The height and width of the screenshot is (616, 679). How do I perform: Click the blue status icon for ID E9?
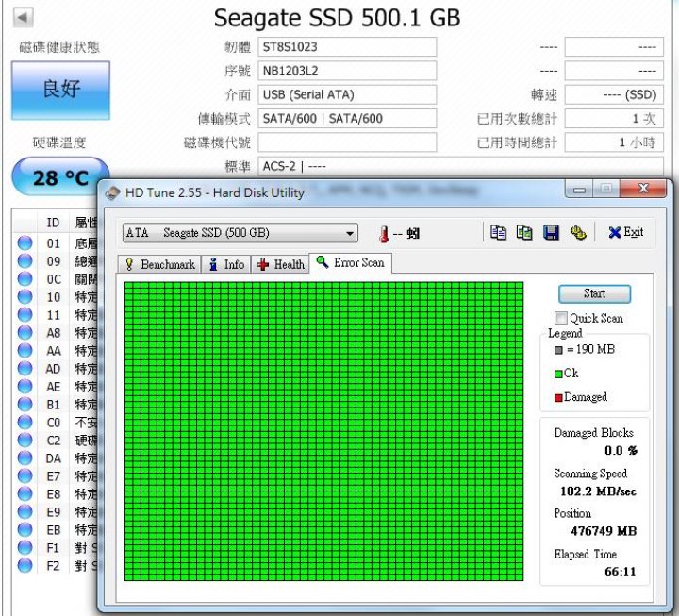click(25, 511)
